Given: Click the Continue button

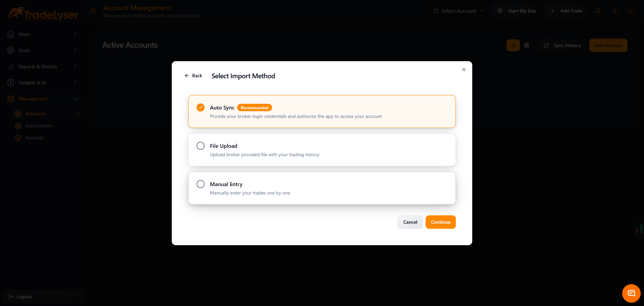Looking at the screenshot, I should click(440, 222).
